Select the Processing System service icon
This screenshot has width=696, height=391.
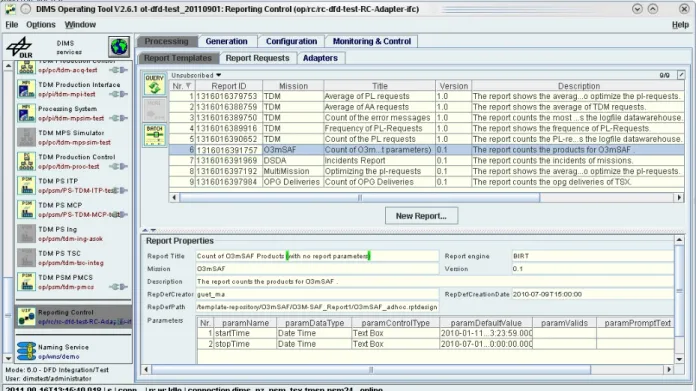click(26, 113)
